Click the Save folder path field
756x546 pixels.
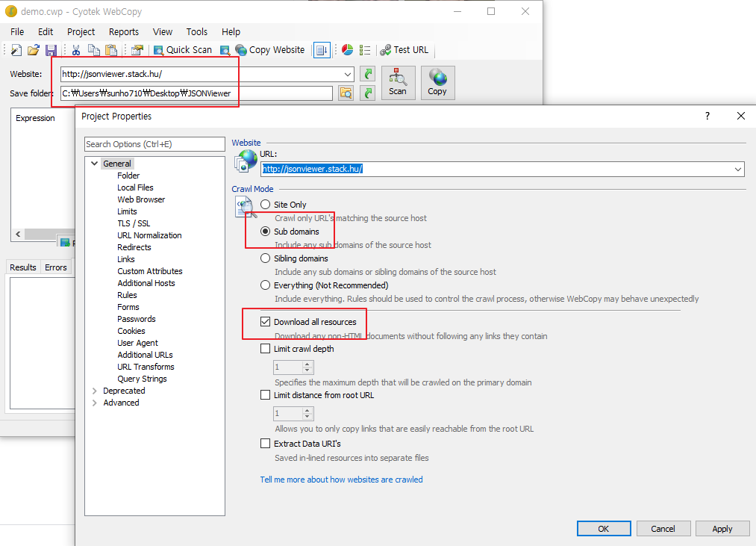(197, 93)
